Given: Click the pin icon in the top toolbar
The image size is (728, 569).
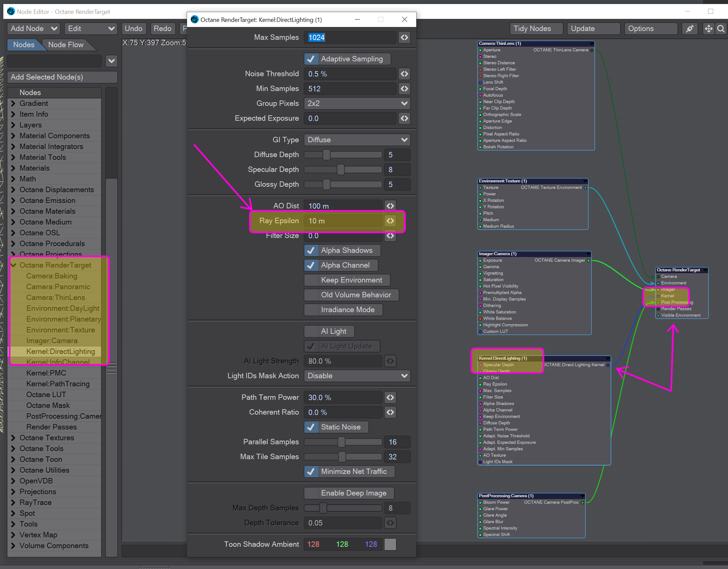Looking at the screenshot, I should click(690, 29).
